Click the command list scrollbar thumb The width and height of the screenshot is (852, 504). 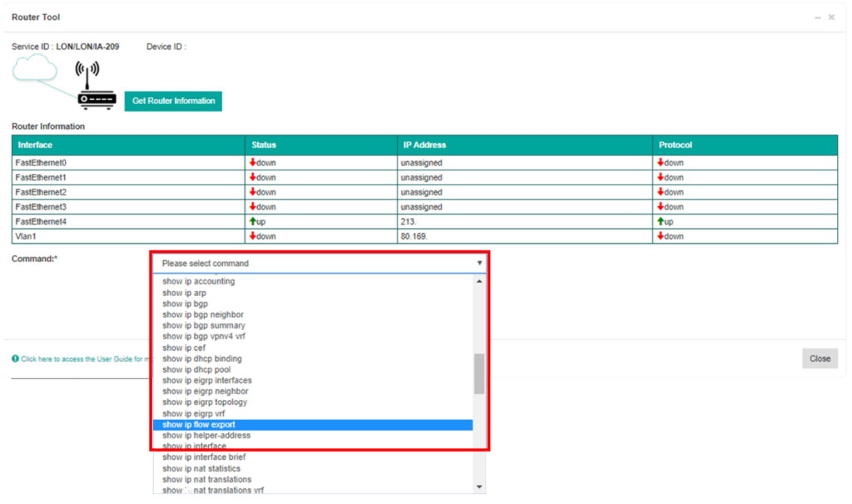click(x=479, y=373)
